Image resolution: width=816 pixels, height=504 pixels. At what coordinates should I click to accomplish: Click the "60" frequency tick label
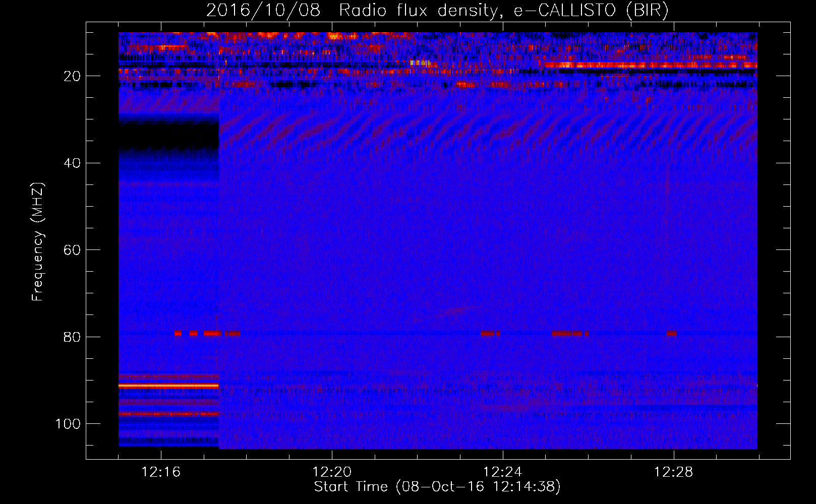pos(73,250)
